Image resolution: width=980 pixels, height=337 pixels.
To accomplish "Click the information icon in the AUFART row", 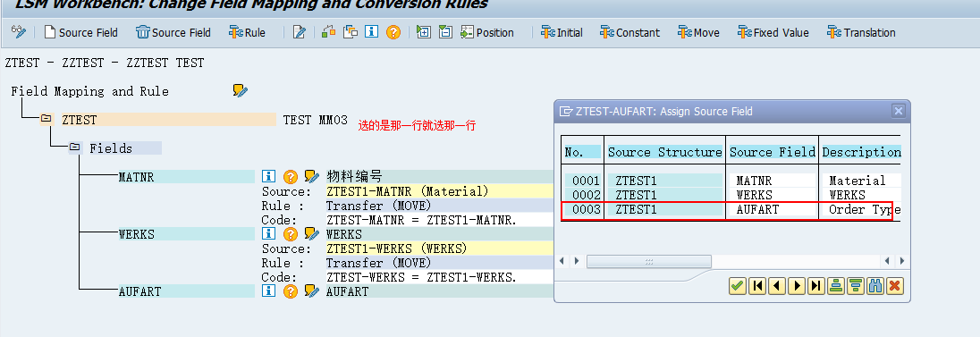I will (x=269, y=291).
